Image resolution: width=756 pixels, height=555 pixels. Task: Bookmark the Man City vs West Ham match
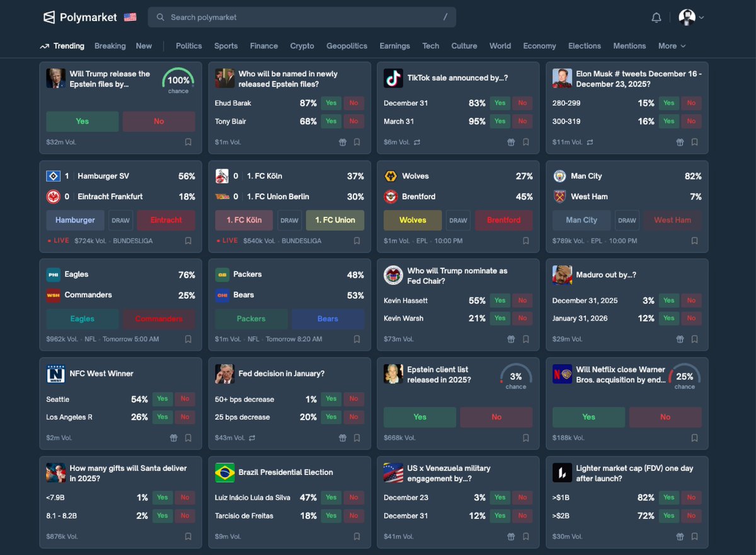tap(695, 241)
